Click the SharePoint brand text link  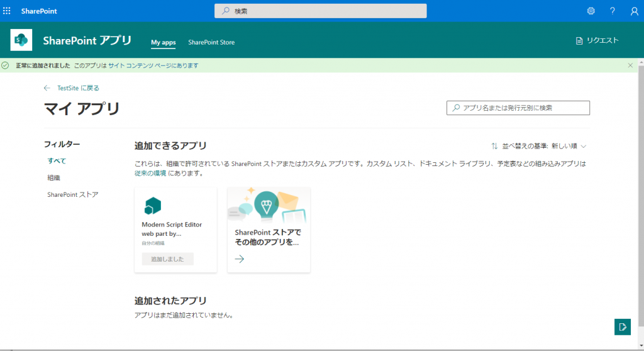(x=39, y=11)
